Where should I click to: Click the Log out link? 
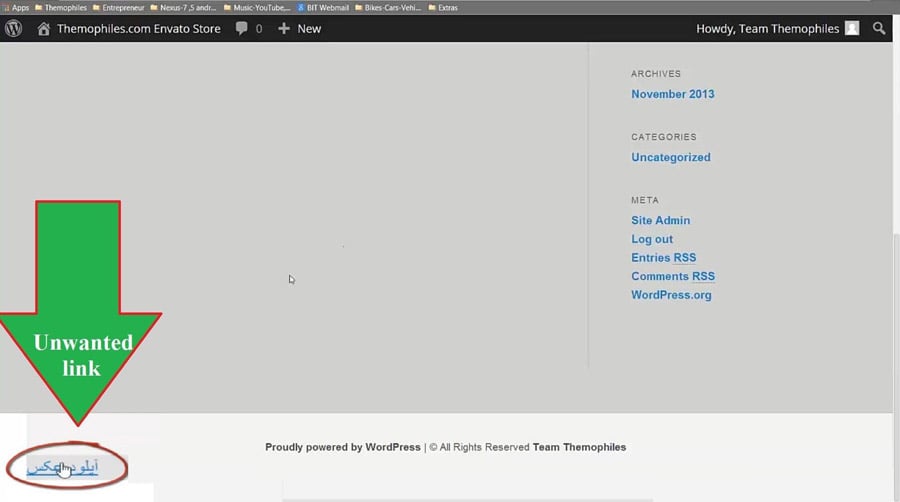(652, 239)
